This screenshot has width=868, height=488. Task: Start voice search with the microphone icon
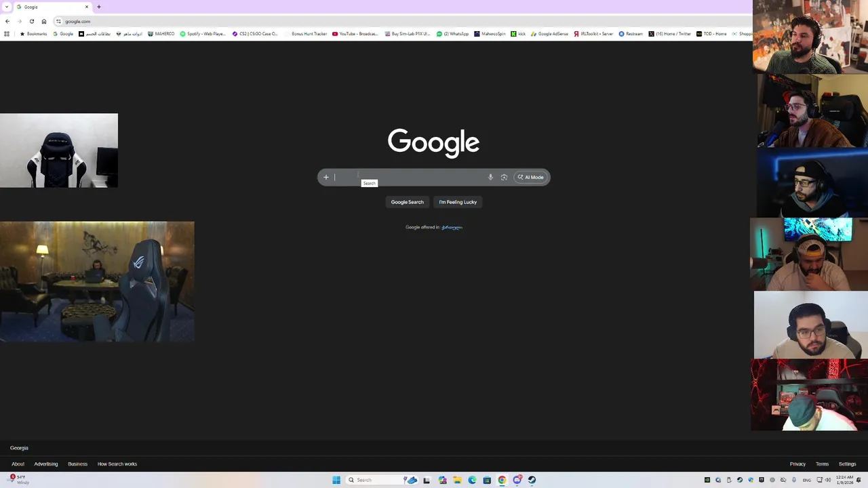[490, 178]
